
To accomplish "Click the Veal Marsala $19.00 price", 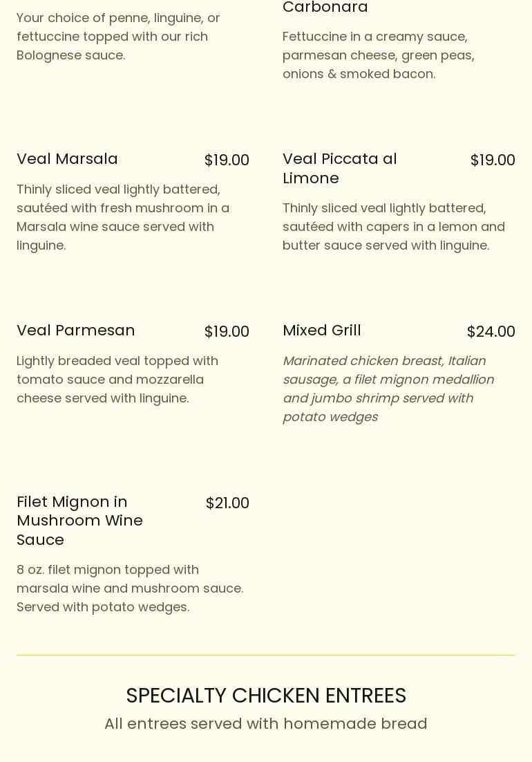I will click(227, 160).
